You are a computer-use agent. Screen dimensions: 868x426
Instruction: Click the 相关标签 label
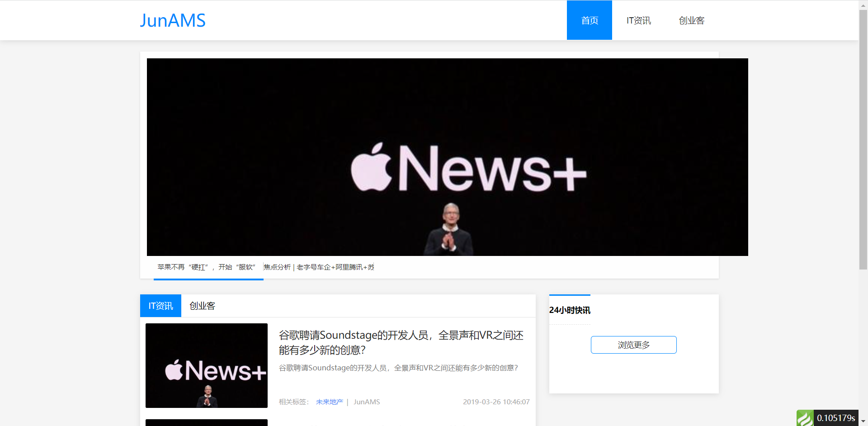pos(294,402)
